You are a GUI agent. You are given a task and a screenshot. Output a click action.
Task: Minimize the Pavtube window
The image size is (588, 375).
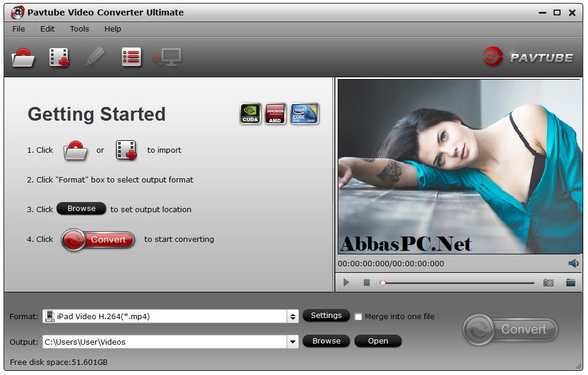click(542, 12)
